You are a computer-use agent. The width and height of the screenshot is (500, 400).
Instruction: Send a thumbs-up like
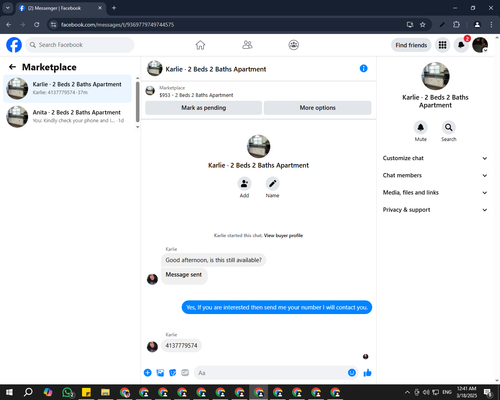pyautogui.click(x=367, y=373)
